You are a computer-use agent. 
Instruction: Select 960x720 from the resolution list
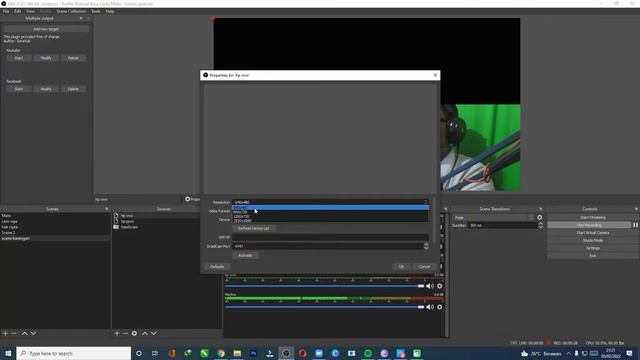coord(330,212)
